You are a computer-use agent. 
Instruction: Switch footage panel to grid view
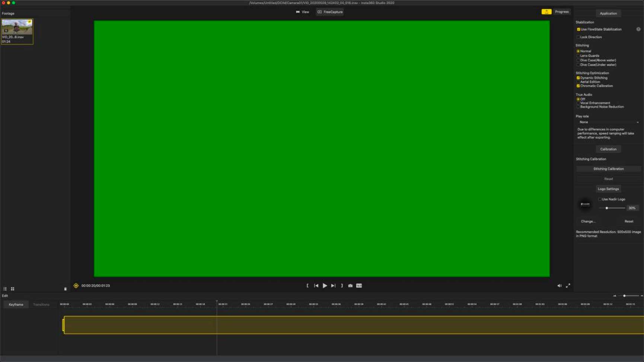[13, 289]
